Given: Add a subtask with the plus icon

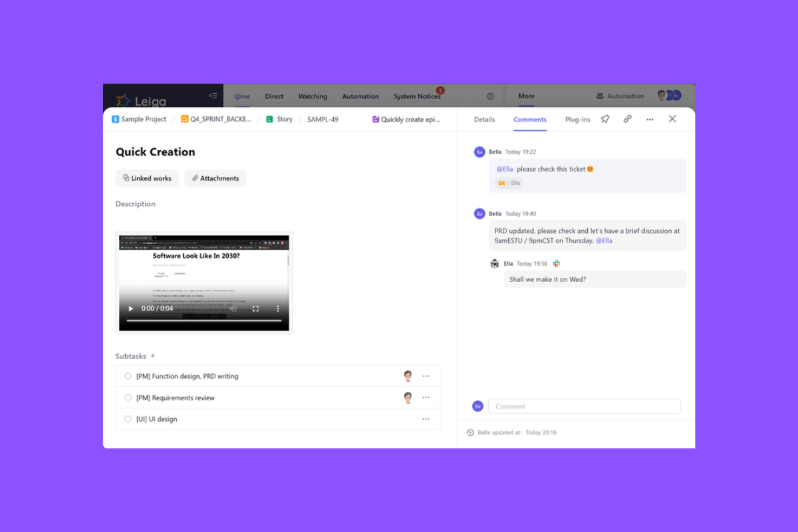Looking at the screenshot, I should pos(152,356).
